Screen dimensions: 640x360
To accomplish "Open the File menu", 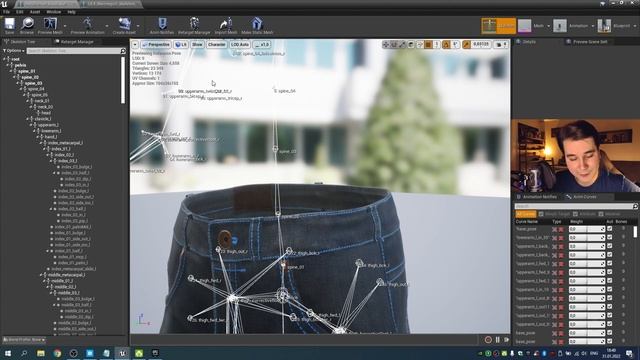I will [7, 12].
